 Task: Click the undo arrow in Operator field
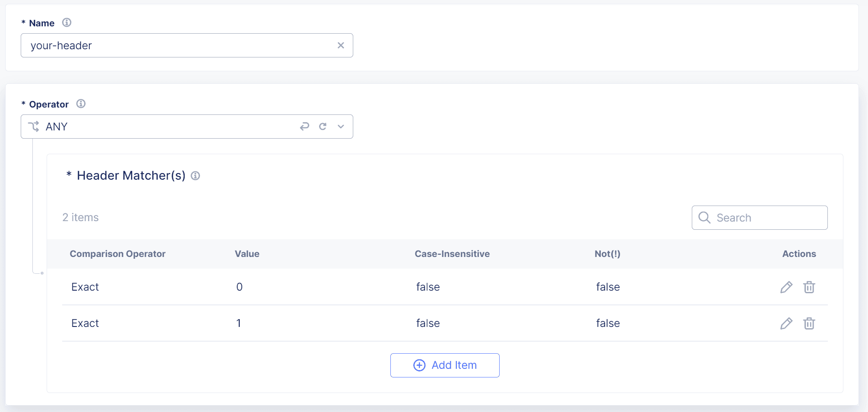(305, 126)
